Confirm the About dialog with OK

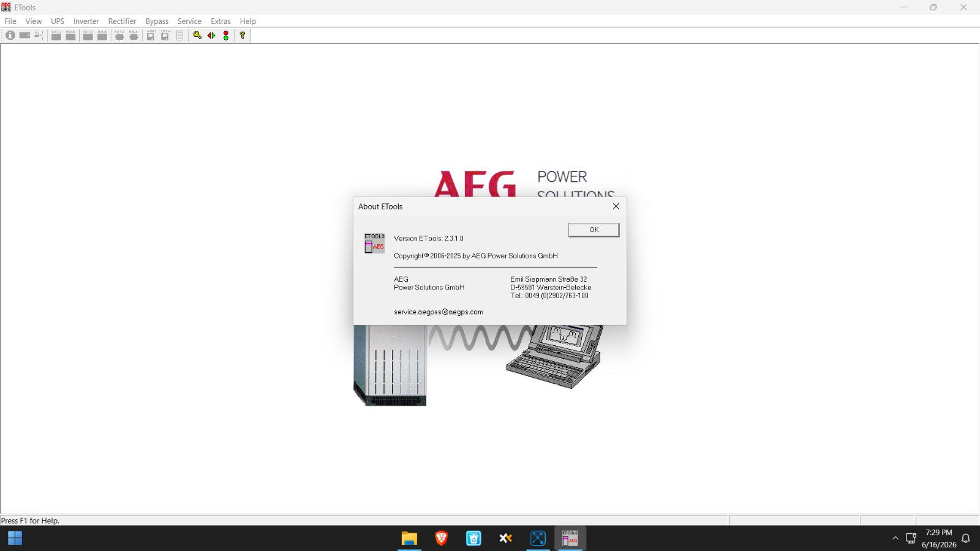(x=594, y=230)
